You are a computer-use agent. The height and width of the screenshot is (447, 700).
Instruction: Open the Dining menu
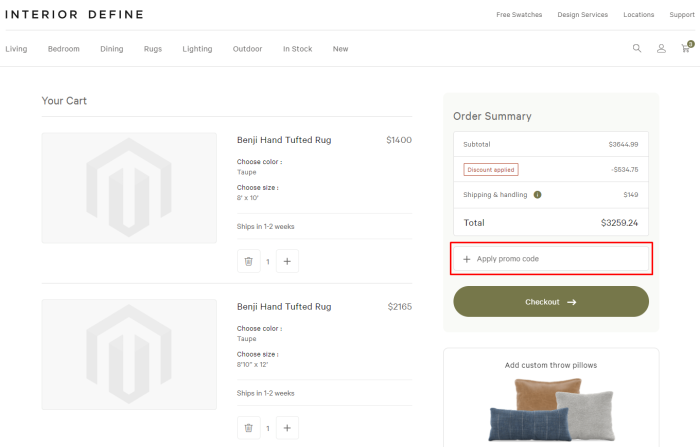click(x=112, y=49)
